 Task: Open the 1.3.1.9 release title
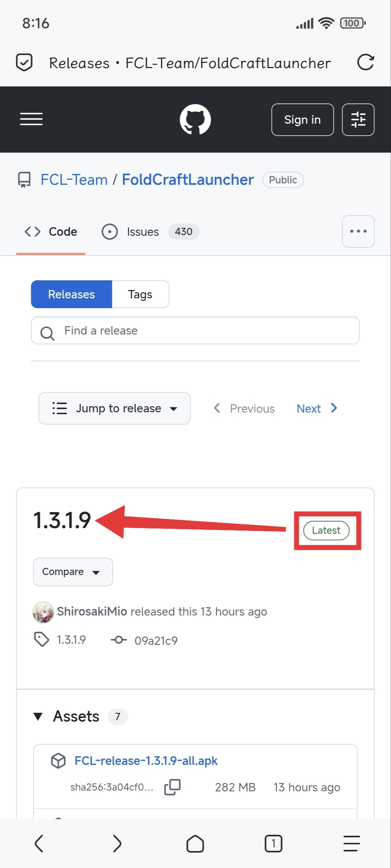62,520
